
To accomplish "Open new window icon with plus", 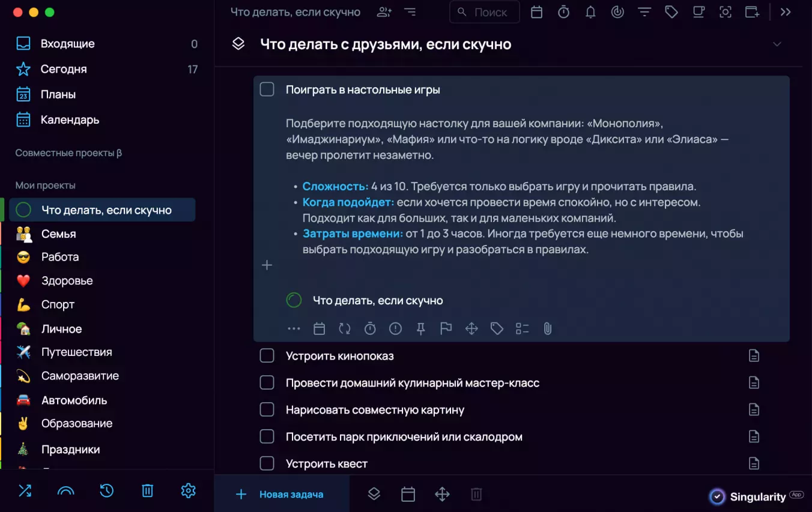I will (752, 12).
